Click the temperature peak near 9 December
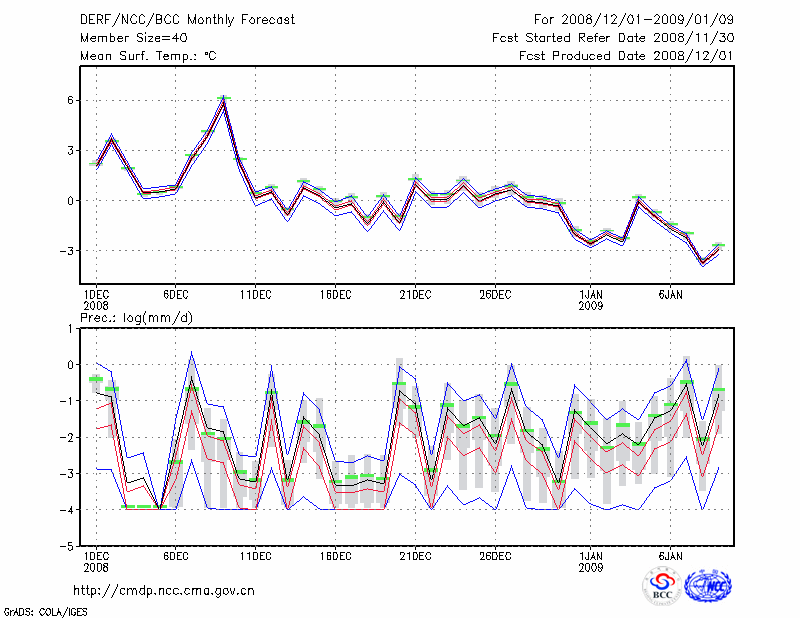 click(225, 99)
